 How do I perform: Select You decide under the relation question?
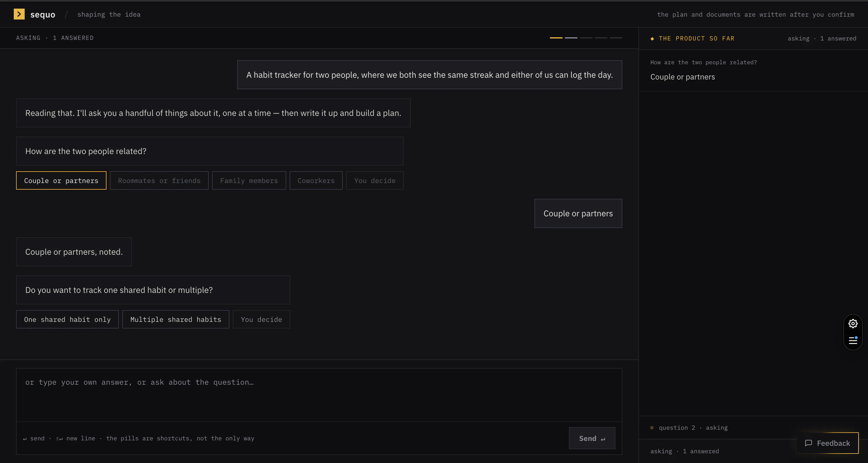click(375, 180)
